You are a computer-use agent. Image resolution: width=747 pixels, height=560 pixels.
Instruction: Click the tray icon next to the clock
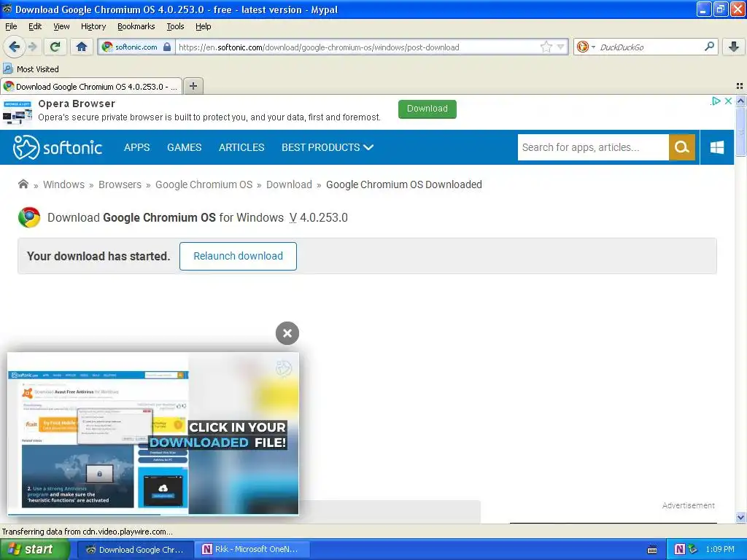pos(693,550)
